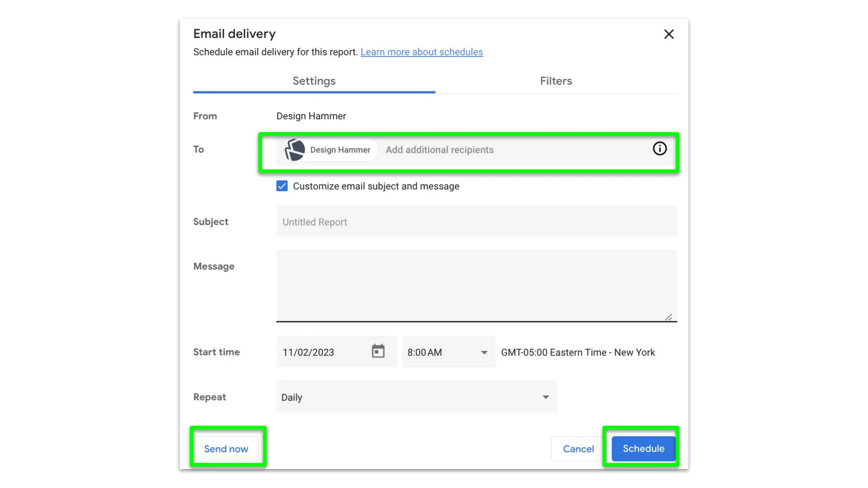Select the Design Hammer recipient chip
This screenshot has height=488, width=868.
click(340, 150)
